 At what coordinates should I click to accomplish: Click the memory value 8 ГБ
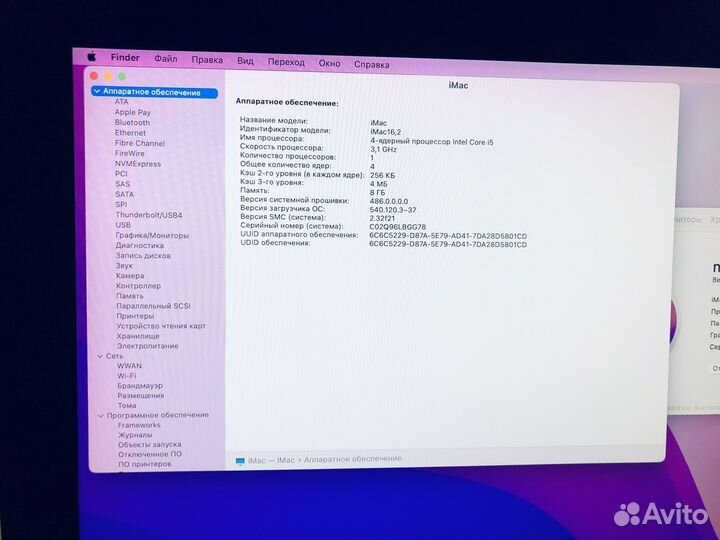[x=377, y=192]
